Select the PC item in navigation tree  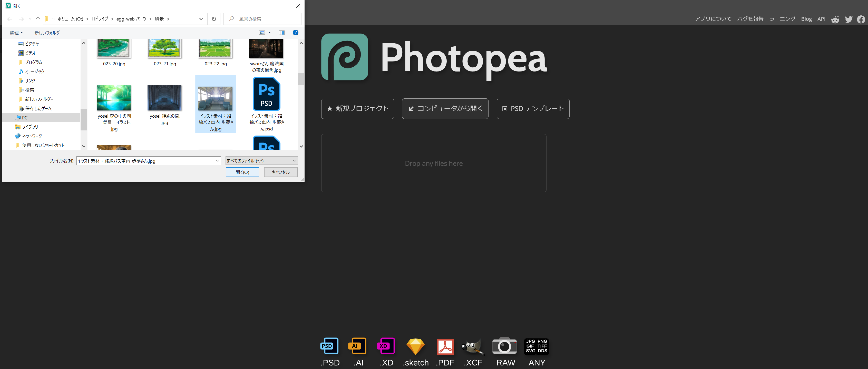click(25, 118)
